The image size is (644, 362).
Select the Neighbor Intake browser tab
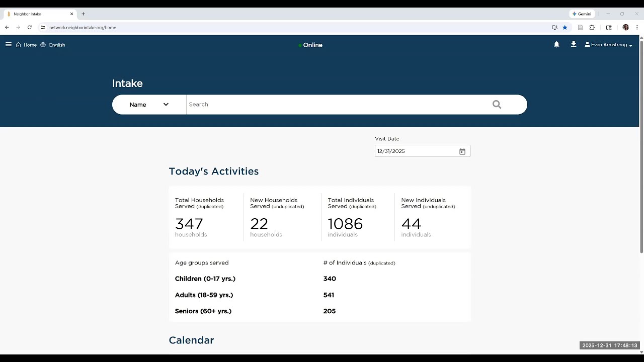coord(40,14)
